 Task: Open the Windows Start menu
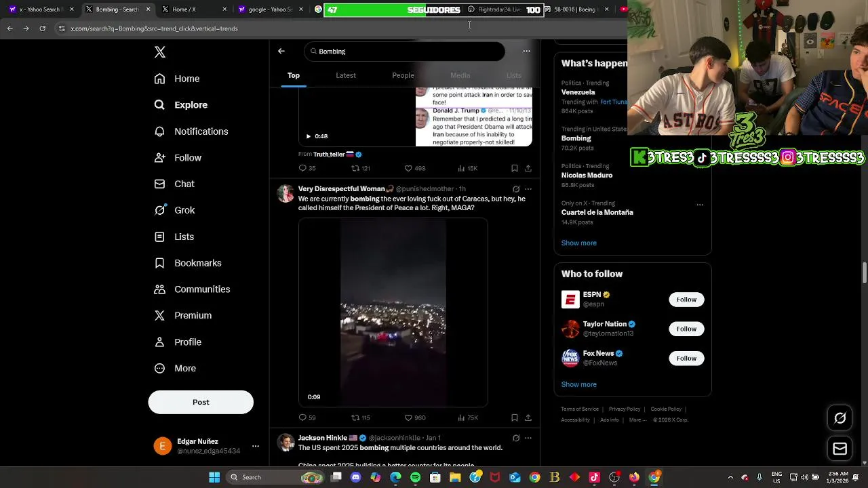(214, 477)
